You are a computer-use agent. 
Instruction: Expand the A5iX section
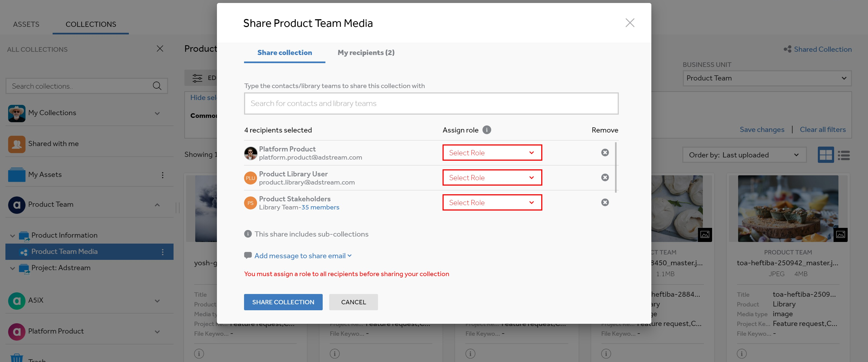coord(157,301)
